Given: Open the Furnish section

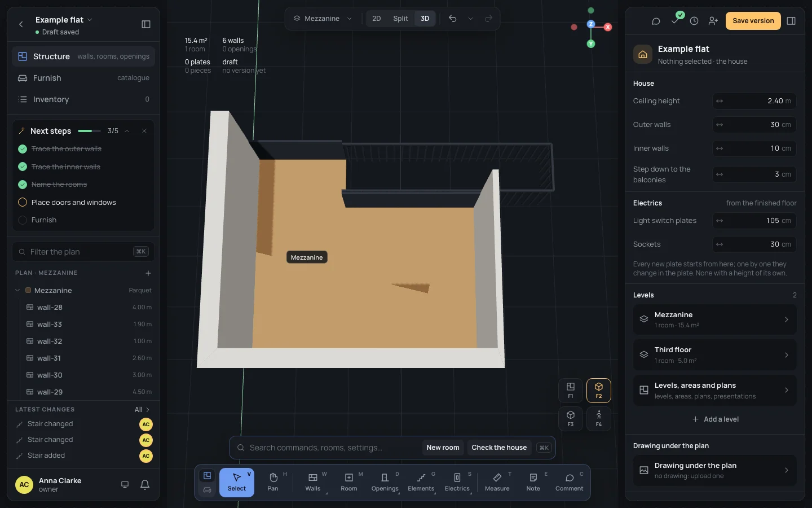Looking at the screenshot, I should pyautogui.click(x=83, y=78).
